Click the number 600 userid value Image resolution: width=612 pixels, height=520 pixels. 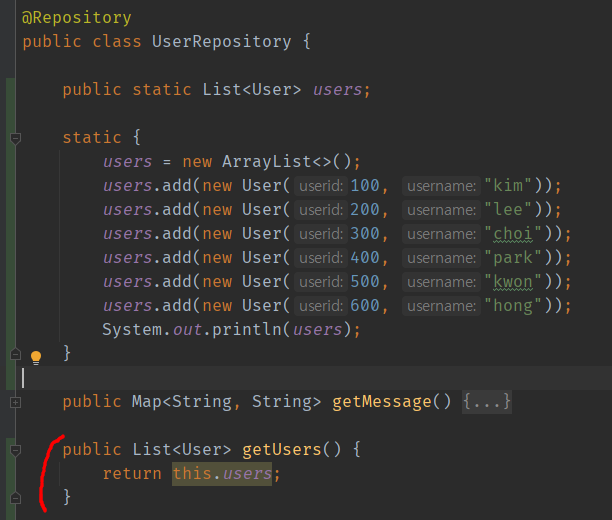coord(365,306)
